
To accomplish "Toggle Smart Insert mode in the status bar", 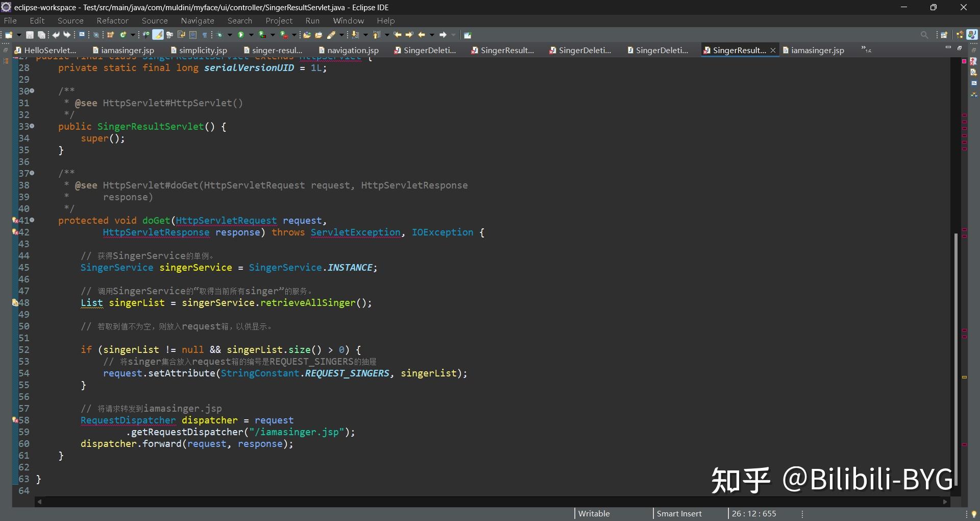I will (x=679, y=513).
